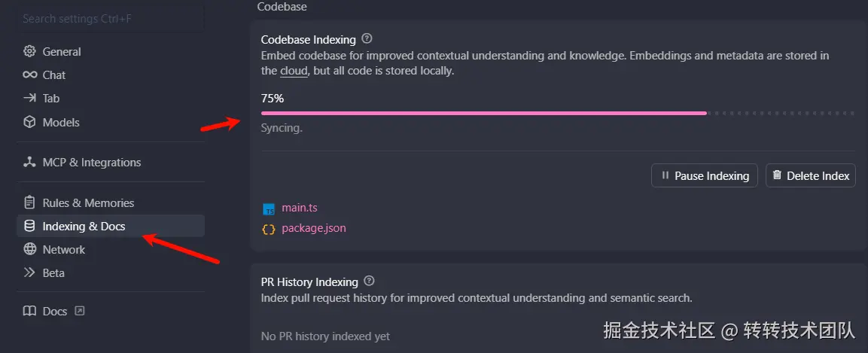Click the Rules & Memories clipboard icon
Screen dimensions: 868x353
coord(29,203)
